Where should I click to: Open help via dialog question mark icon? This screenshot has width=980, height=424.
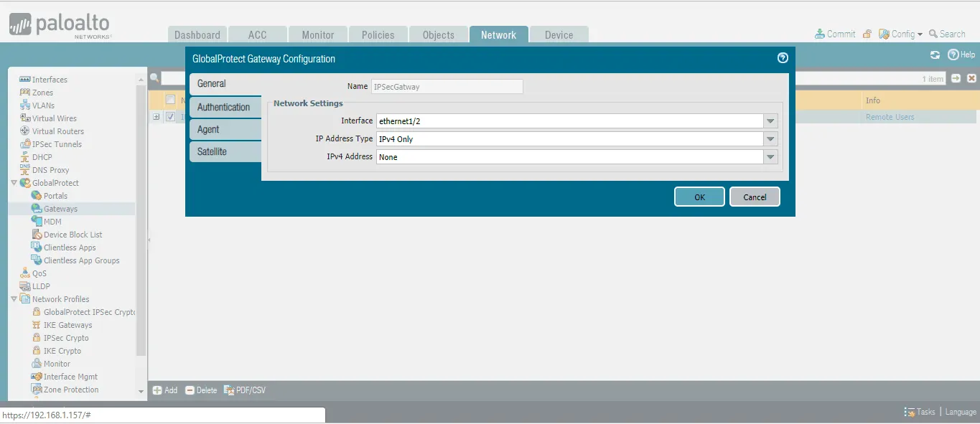[x=783, y=58]
